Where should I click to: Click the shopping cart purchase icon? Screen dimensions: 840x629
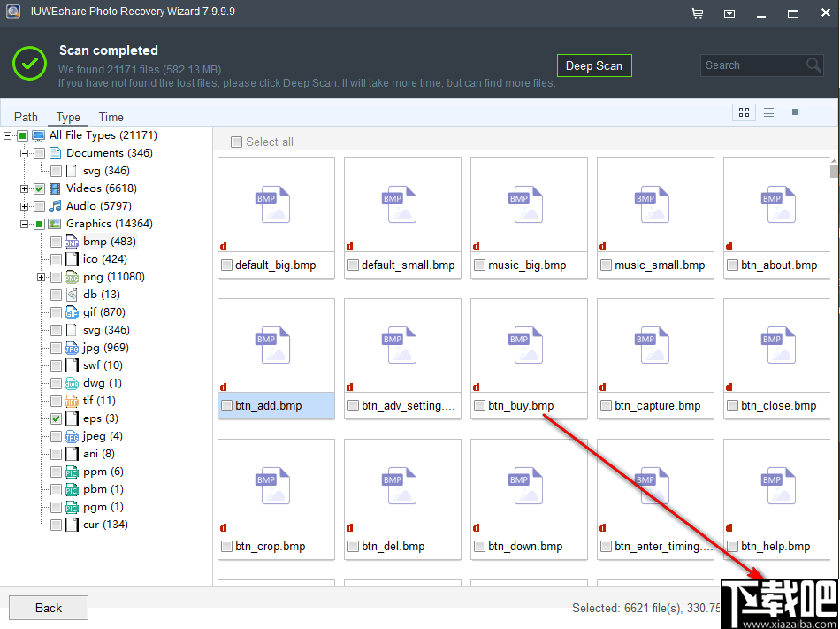tap(697, 13)
